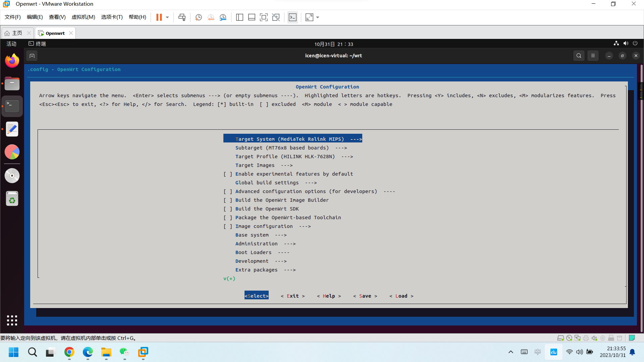Click the < Load > button
Screen dimensions: 644x362
(x=401, y=296)
